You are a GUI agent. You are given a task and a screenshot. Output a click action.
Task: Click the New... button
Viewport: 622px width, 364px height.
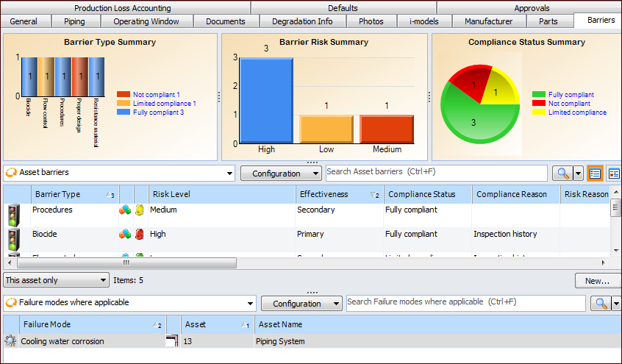click(598, 281)
